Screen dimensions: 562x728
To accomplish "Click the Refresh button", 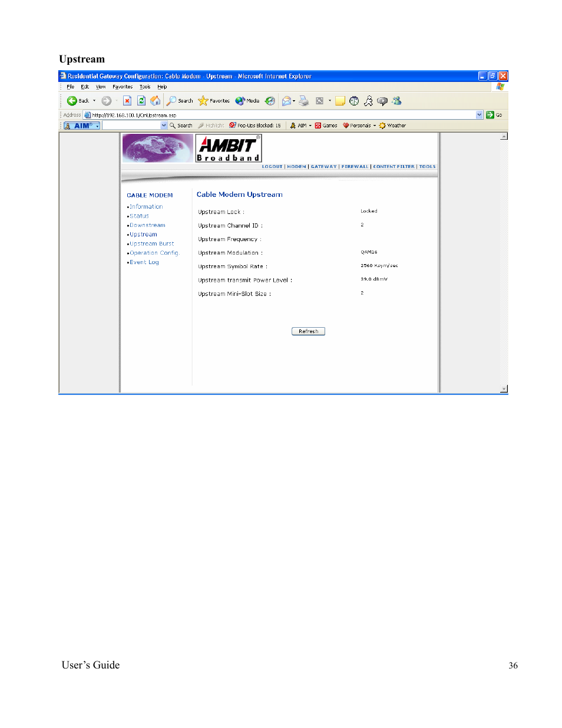I will [x=308, y=331].
